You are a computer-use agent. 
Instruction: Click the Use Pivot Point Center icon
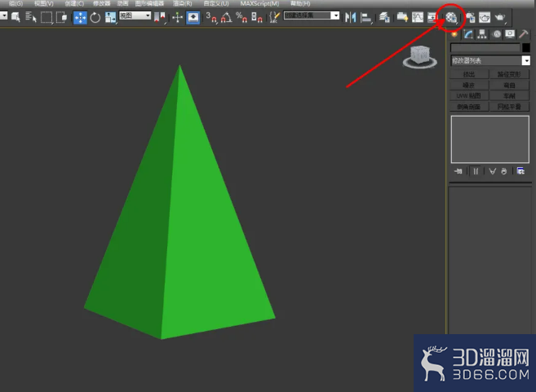click(x=160, y=17)
